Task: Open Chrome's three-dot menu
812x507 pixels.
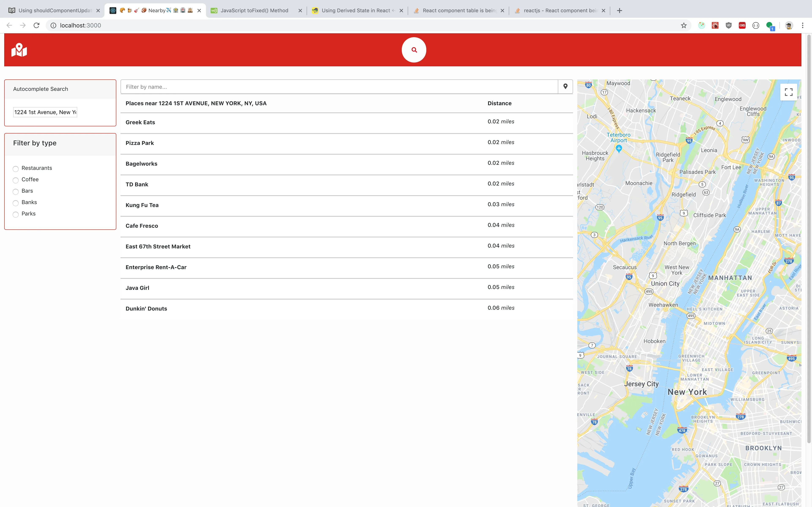Action: (x=802, y=26)
